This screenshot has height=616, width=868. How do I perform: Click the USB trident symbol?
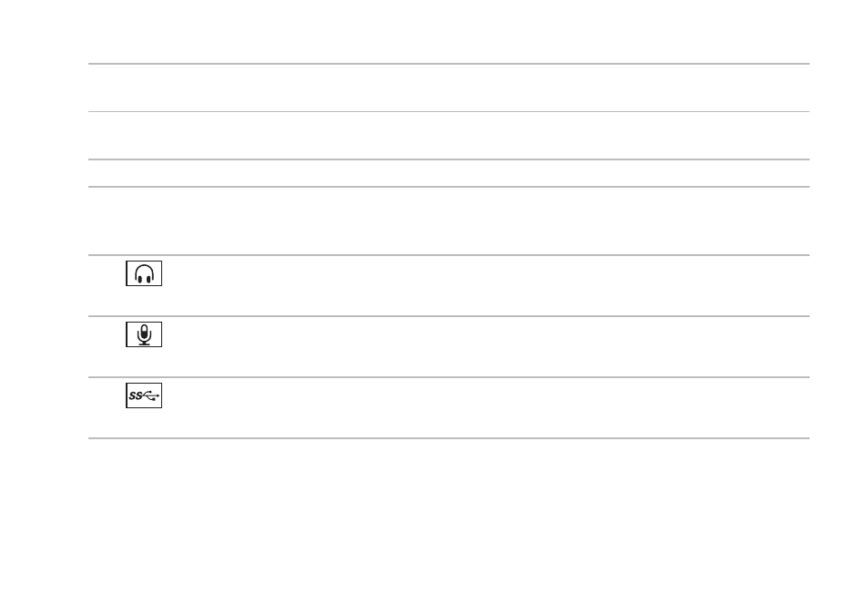click(150, 395)
